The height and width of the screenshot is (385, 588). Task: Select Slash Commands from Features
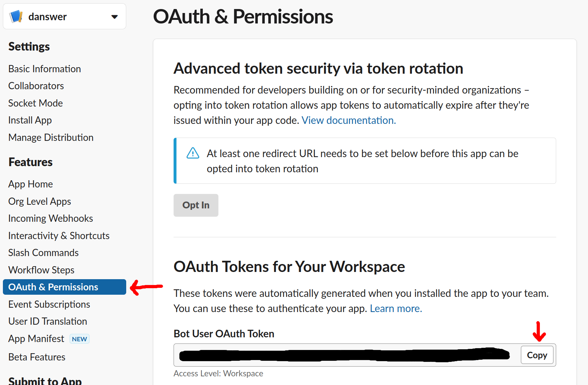coord(43,252)
